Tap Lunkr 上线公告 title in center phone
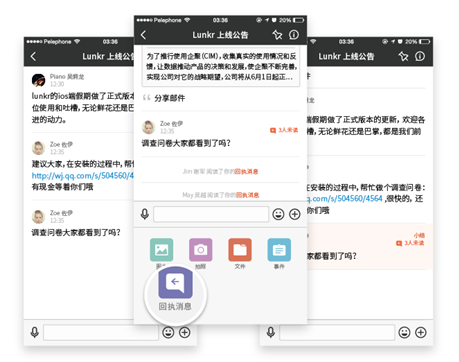Viewport: 459px width, 362px height. (x=220, y=35)
